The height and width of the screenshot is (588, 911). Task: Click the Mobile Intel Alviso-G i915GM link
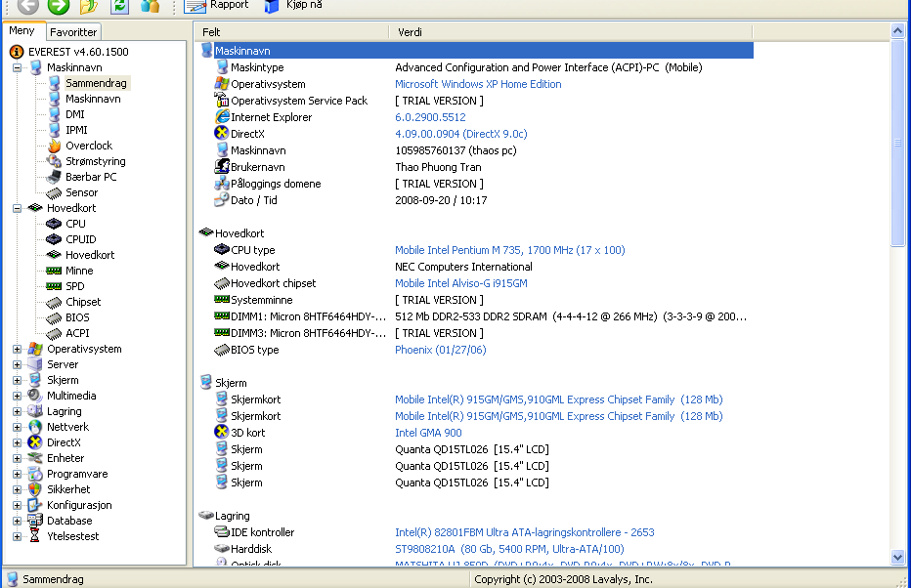(460, 283)
